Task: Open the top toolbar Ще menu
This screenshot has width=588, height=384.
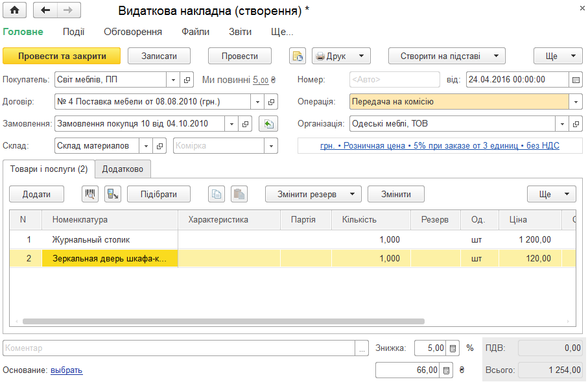Action: click(x=558, y=56)
